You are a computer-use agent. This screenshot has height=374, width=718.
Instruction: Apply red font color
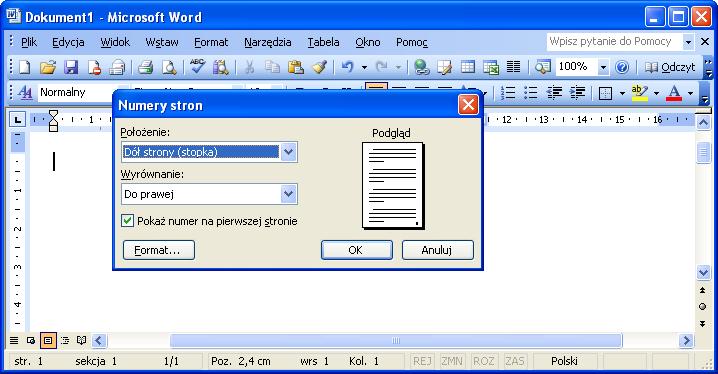pyautogui.click(x=674, y=93)
